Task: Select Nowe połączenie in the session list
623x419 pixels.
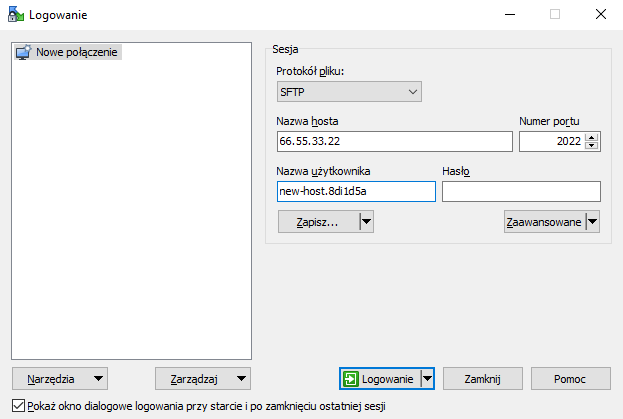Action: coord(78,52)
